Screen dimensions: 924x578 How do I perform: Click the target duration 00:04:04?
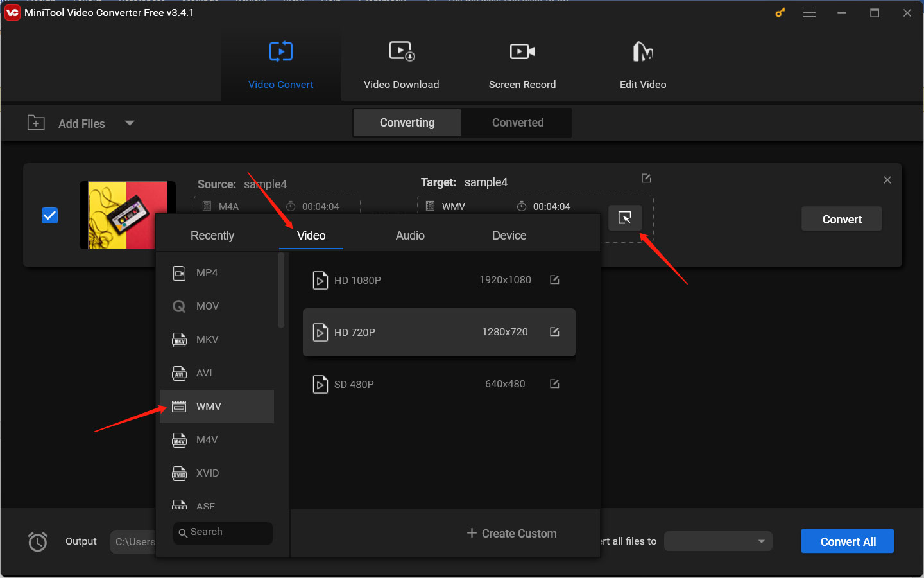pos(552,206)
